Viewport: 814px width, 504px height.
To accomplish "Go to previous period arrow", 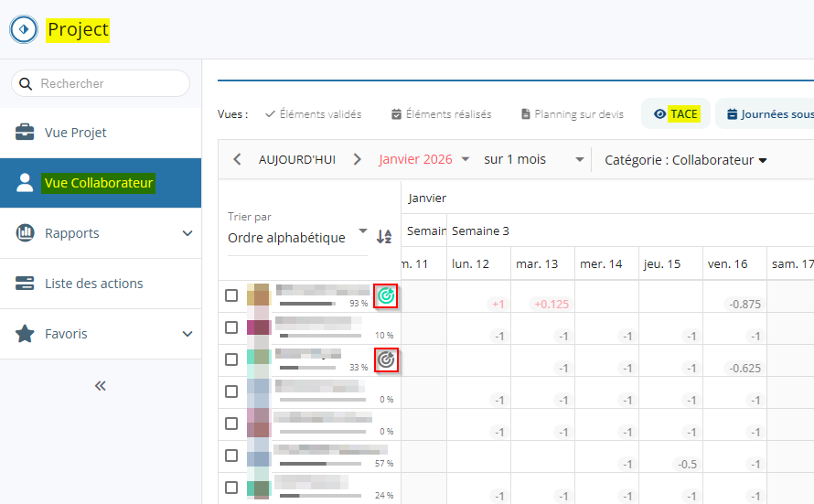I will tap(237, 159).
